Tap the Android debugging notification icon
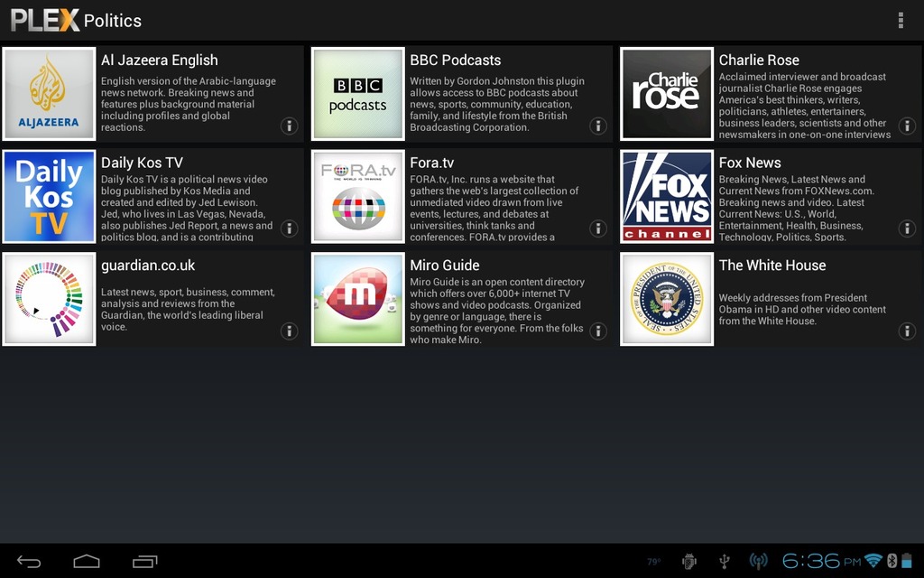This screenshot has width=924, height=578. pyautogui.click(x=688, y=562)
